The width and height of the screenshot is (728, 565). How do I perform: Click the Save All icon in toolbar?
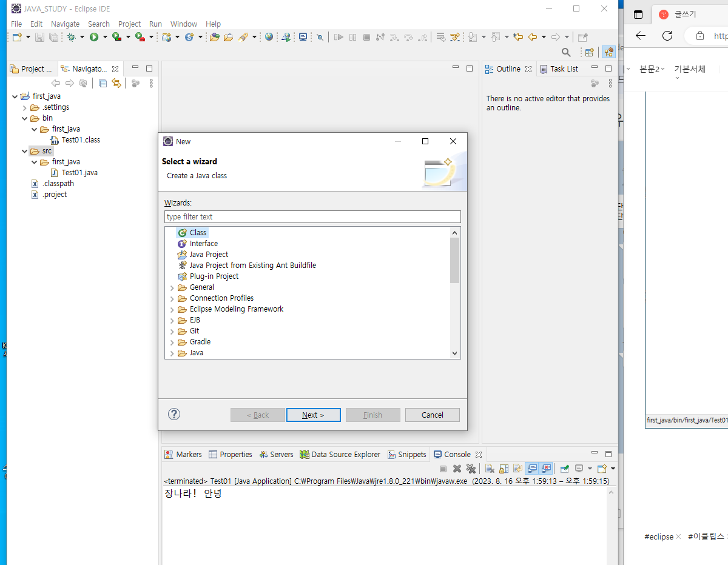(x=54, y=37)
